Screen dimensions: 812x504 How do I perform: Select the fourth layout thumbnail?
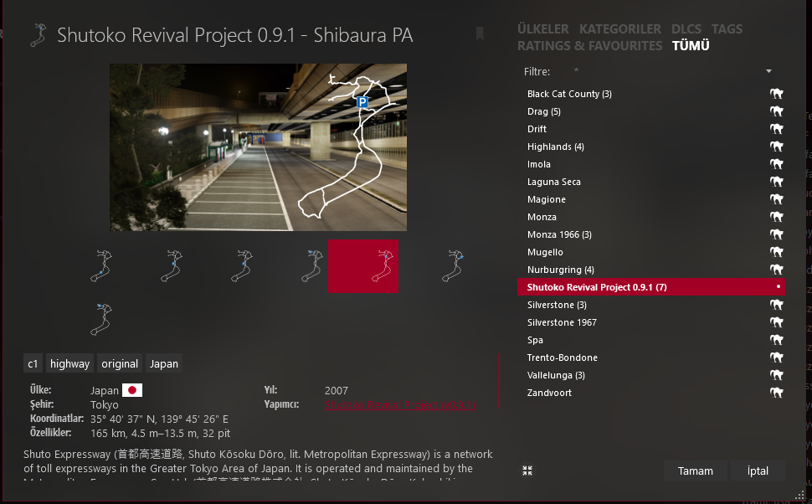click(x=311, y=265)
